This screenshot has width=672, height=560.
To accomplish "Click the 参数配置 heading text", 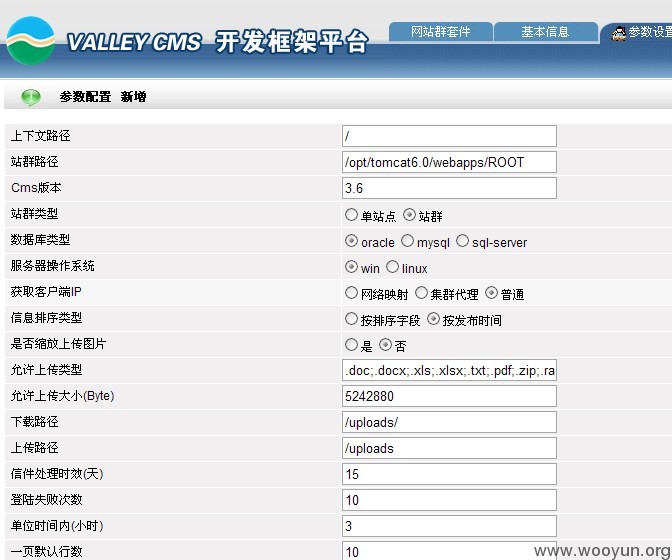I will (x=85, y=97).
